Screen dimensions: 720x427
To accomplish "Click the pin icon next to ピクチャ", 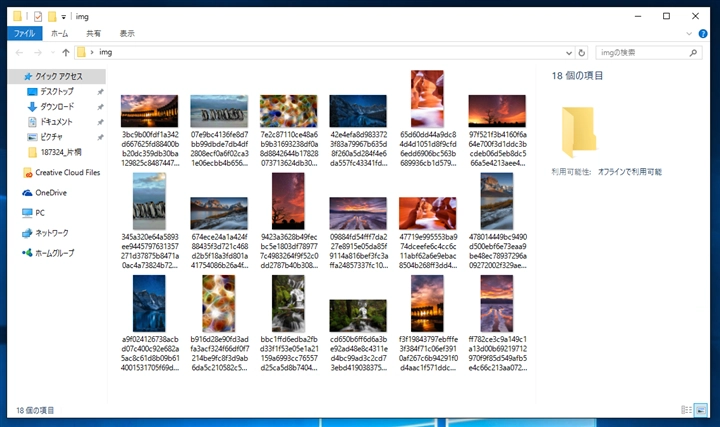I will click(100, 137).
